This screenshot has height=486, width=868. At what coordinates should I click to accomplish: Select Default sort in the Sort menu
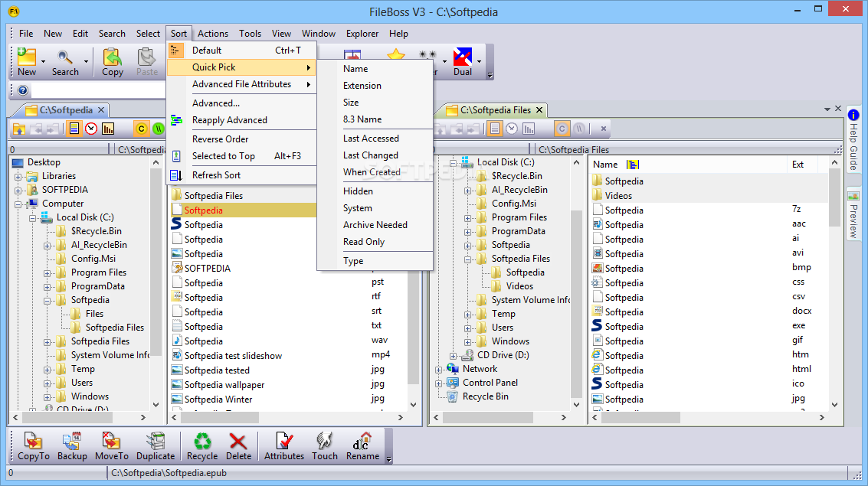pyautogui.click(x=242, y=51)
